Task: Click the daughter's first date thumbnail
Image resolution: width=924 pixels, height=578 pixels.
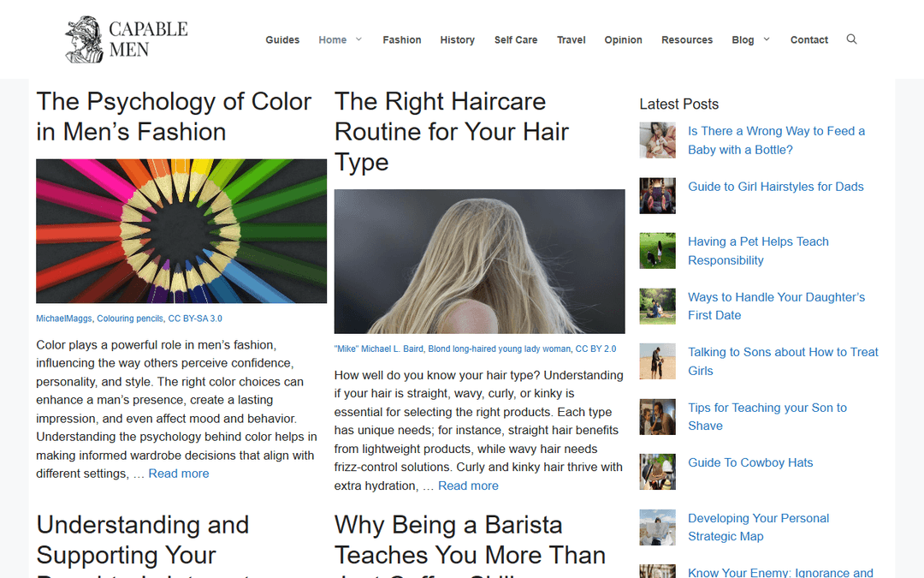Action: tap(658, 306)
